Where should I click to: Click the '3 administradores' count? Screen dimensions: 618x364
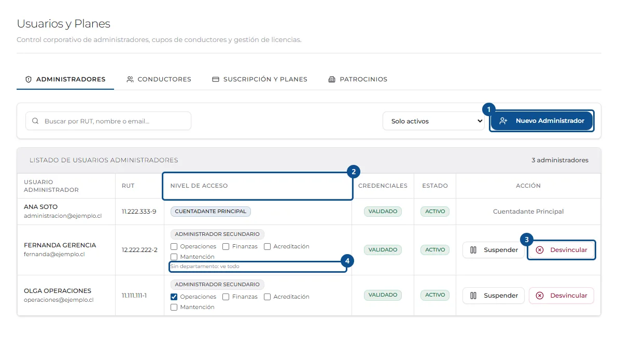pyautogui.click(x=559, y=160)
